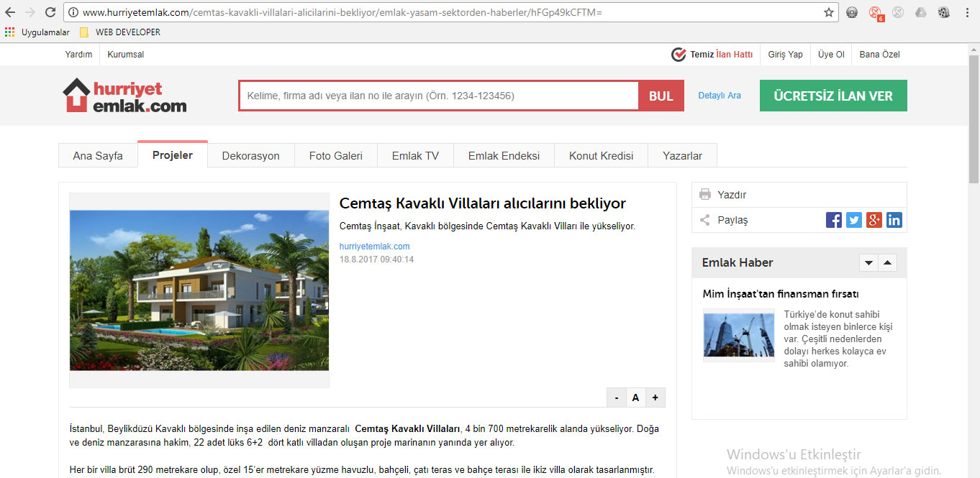The height and width of the screenshot is (478, 980).
Task: Share the article on LinkedIn
Action: pyautogui.click(x=894, y=220)
